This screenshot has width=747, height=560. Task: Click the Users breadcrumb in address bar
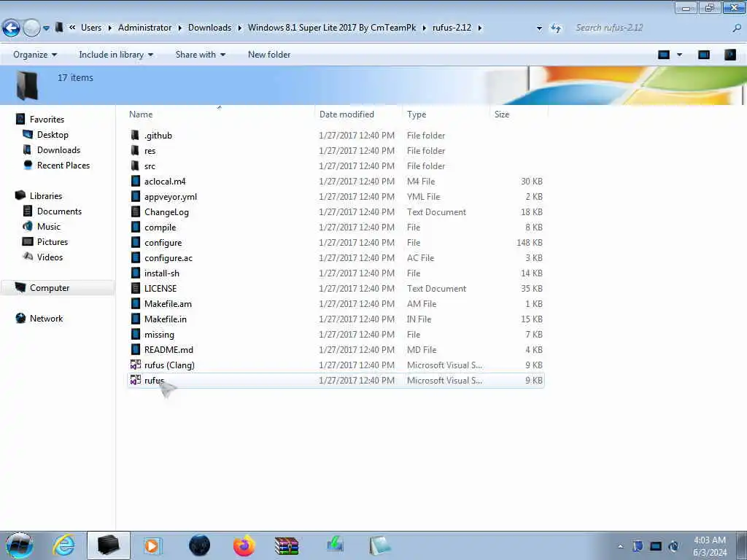pos(91,28)
